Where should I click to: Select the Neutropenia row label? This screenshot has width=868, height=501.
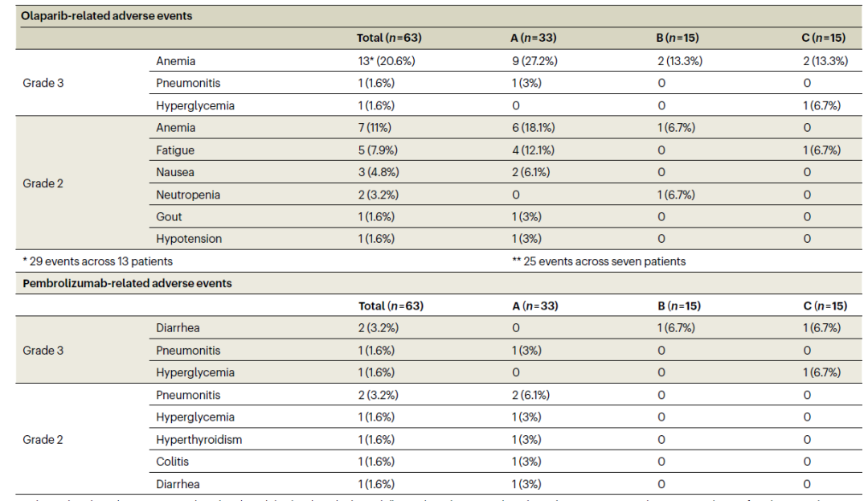pyautogui.click(x=187, y=195)
